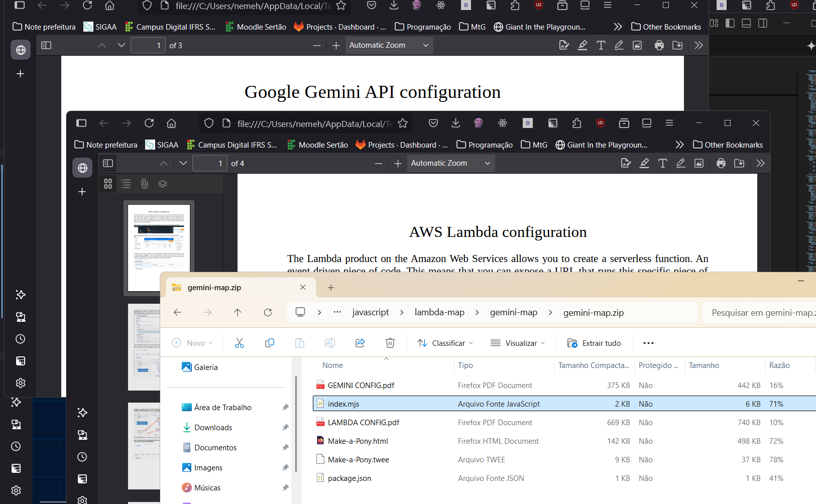Click the Pesquisar em gemini-map search box
Viewport: 816px width, 504px height.
[759, 312]
